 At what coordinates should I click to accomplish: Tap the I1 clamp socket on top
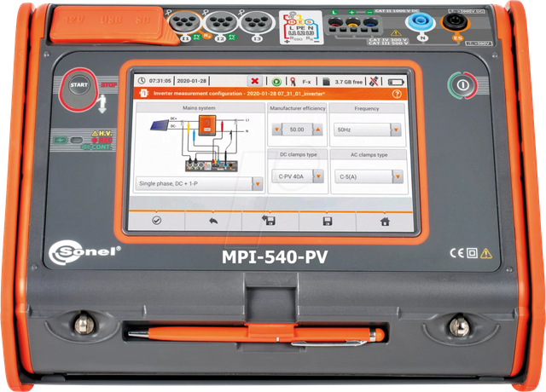point(184,23)
